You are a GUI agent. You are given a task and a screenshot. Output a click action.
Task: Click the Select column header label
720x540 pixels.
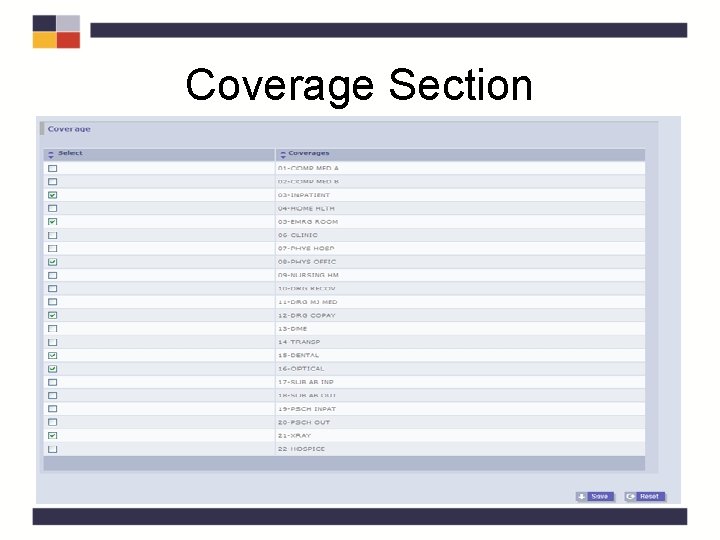70,153
